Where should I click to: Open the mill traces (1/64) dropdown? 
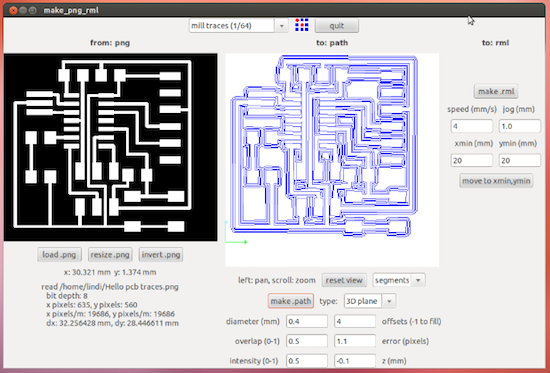(239, 26)
